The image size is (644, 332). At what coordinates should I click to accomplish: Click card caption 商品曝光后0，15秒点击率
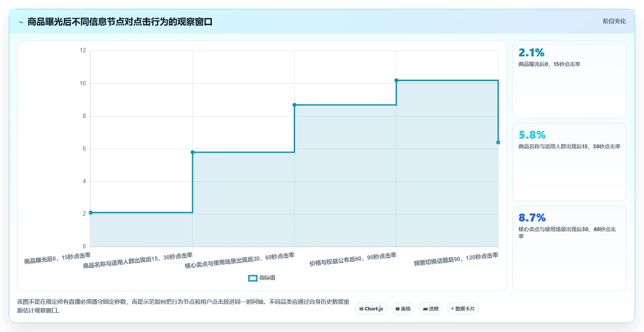pyautogui.click(x=549, y=64)
